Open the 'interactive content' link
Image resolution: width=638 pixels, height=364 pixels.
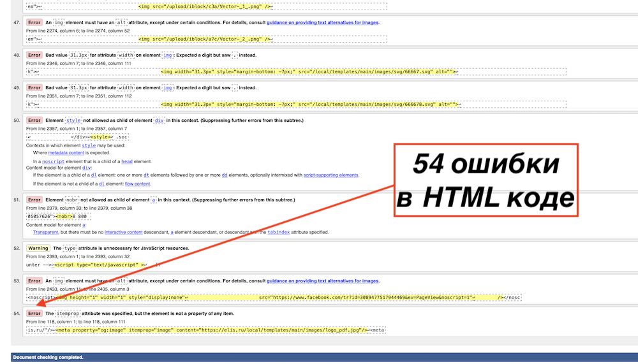pos(123,232)
